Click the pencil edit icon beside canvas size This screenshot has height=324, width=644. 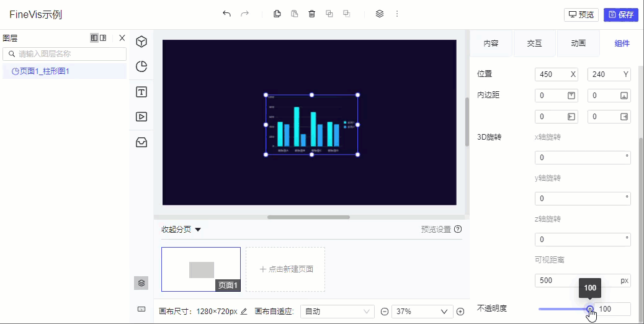tap(244, 311)
